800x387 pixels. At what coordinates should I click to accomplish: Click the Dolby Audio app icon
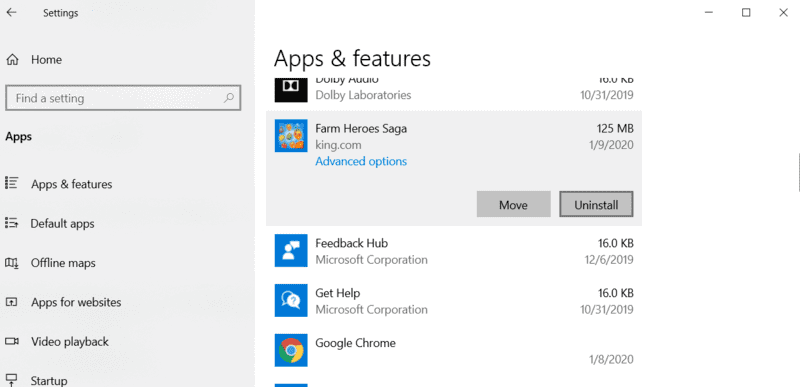coord(291,90)
